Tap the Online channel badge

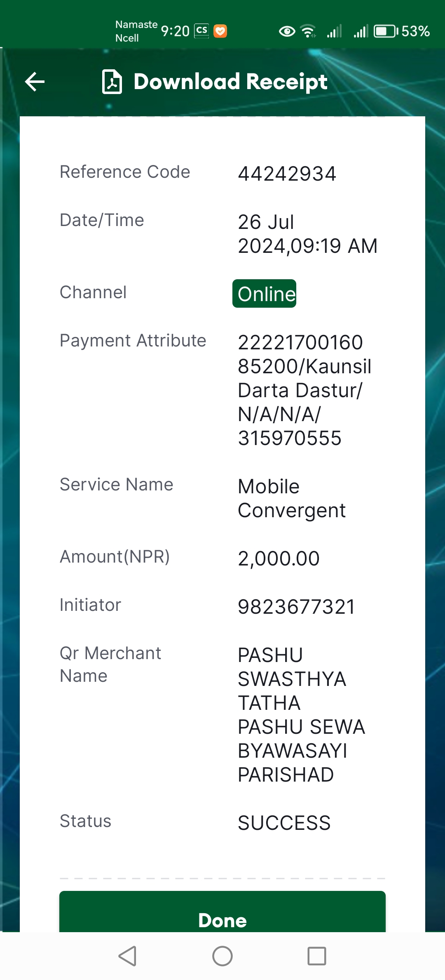(264, 294)
